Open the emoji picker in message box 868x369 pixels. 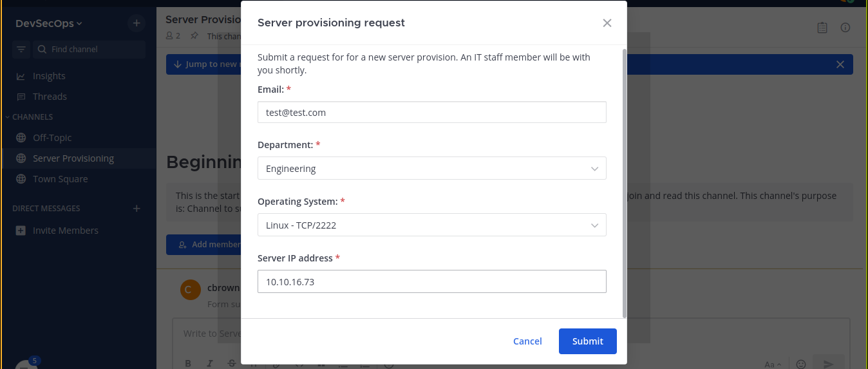tap(801, 364)
